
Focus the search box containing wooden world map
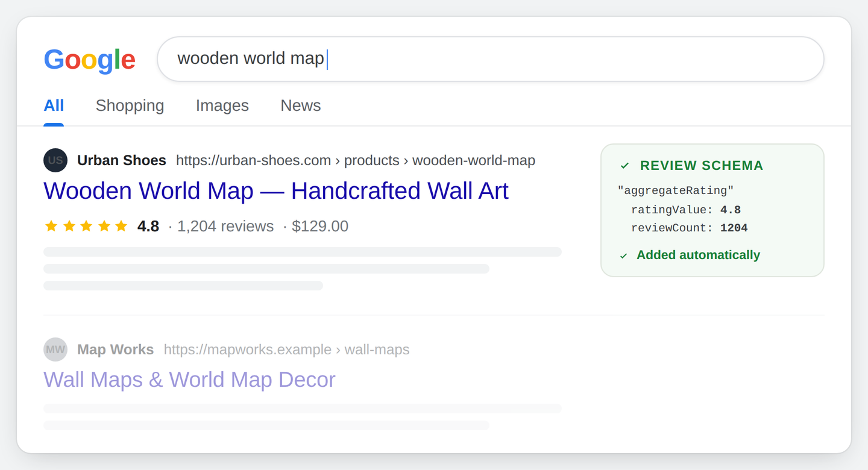tap(491, 59)
